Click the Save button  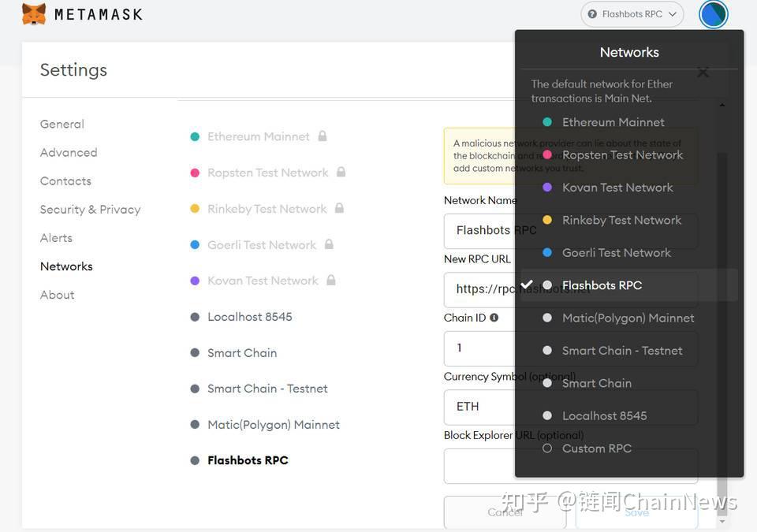[x=636, y=512]
